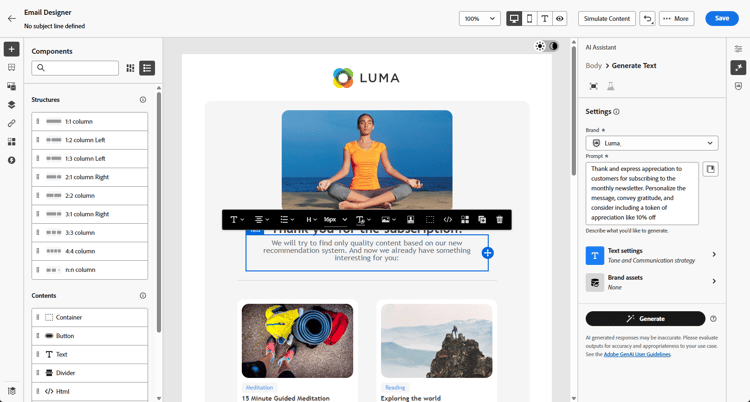Expand Text settings
750x402 pixels.
click(652, 255)
